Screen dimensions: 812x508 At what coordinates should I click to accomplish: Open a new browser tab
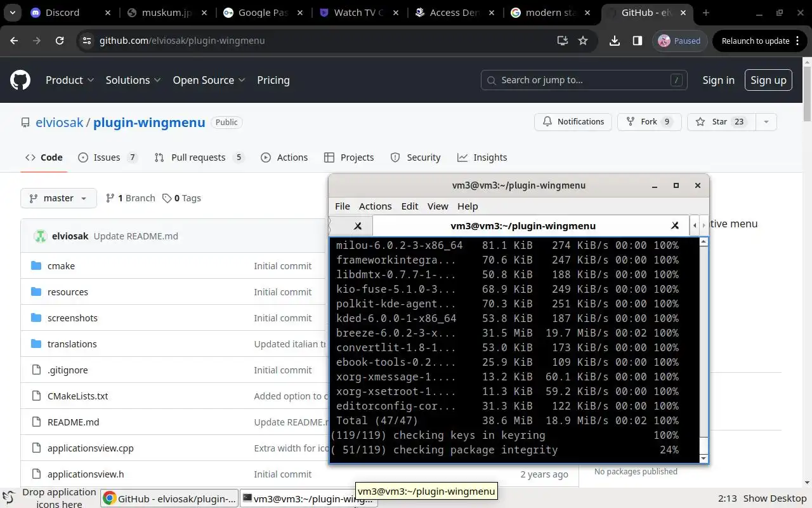706,13
